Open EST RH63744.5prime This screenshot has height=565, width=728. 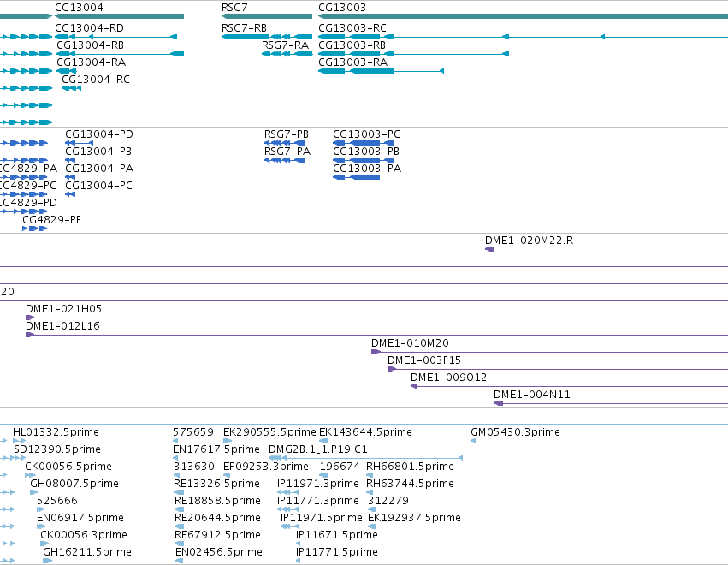click(x=370, y=492)
